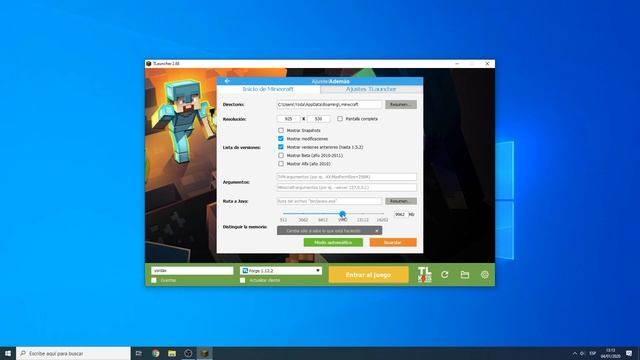Open the TL Mods pack icon
Viewport: 640px width, 360px height.
pos(424,275)
